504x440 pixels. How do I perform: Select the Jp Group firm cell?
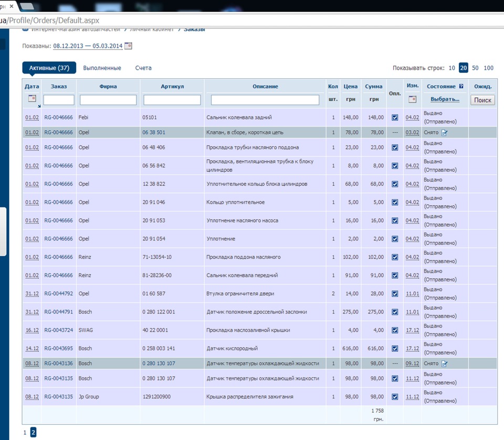(108, 397)
